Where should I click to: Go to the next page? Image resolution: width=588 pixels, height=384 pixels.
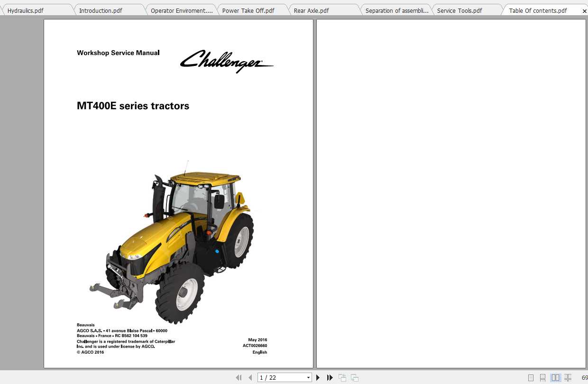pyautogui.click(x=318, y=378)
